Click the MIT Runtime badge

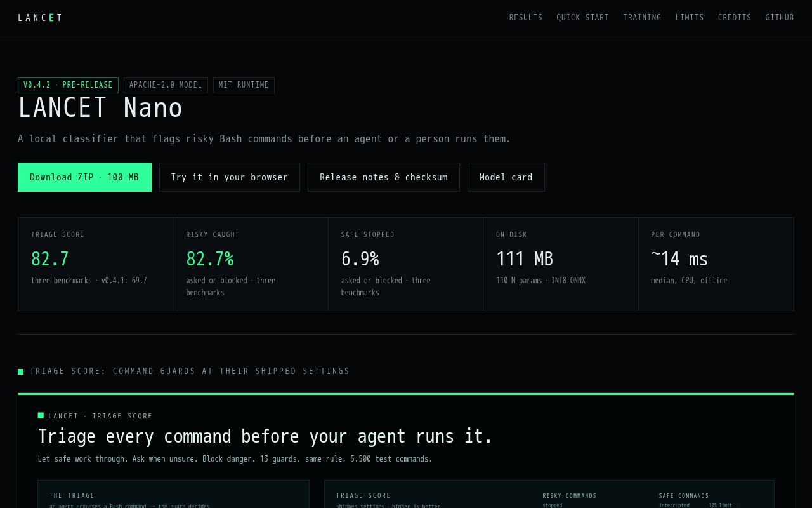tap(244, 85)
